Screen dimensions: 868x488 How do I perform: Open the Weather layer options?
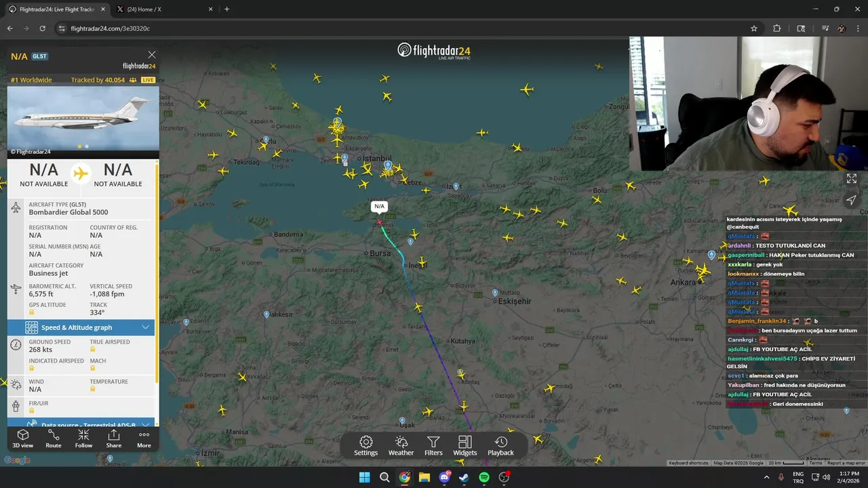coord(401,446)
